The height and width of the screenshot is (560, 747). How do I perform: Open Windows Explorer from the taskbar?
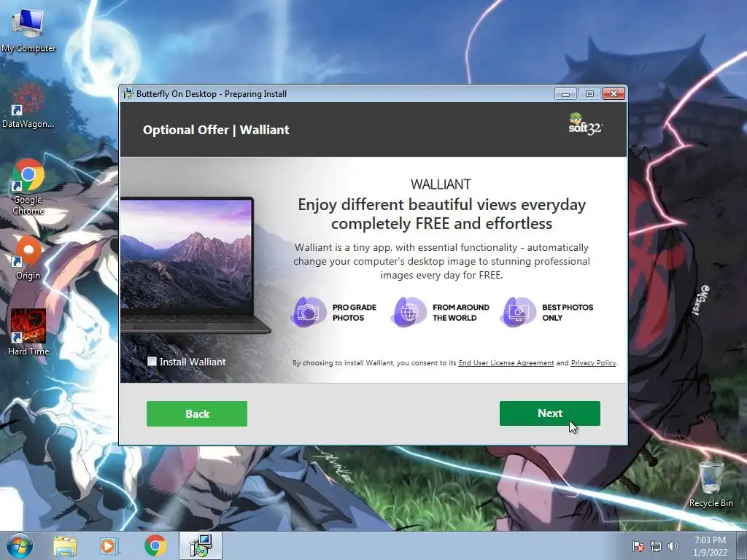tap(65, 545)
